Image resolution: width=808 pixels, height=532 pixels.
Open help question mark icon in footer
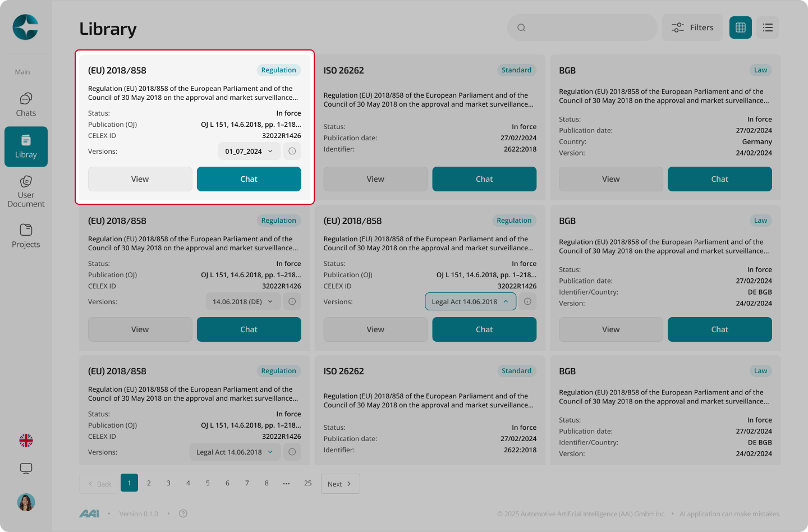[x=183, y=513]
